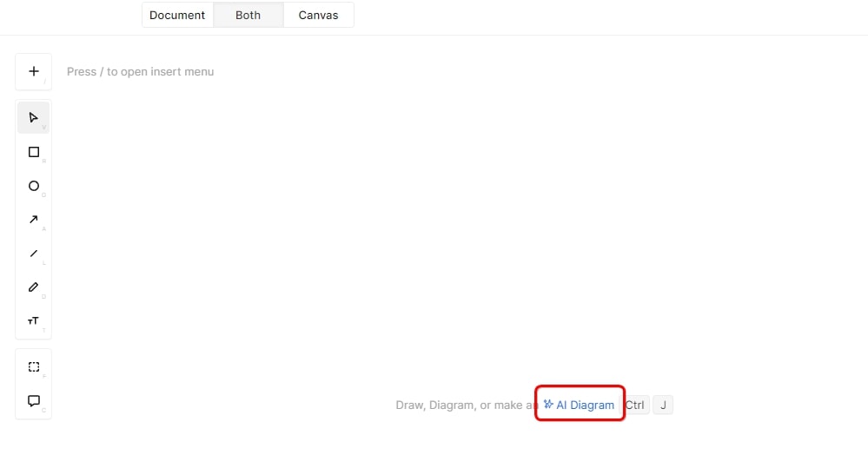Screen dimensions: 868x468
Task: Pick the ellipse shape tool
Action: [x=34, y=186]
